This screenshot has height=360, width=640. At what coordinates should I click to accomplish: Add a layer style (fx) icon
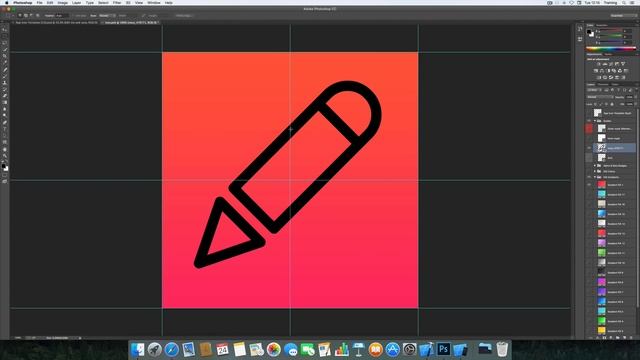[598, 338]
